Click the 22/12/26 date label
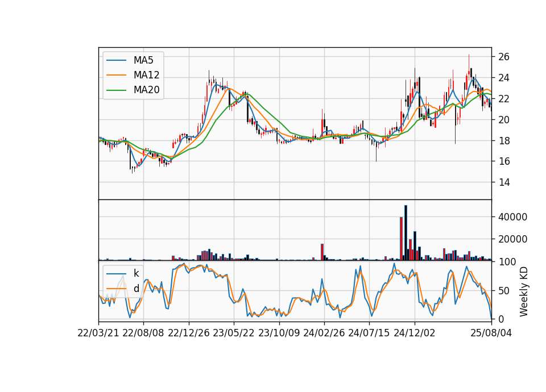This screenshot has height=392, width=546. [189, 333]
